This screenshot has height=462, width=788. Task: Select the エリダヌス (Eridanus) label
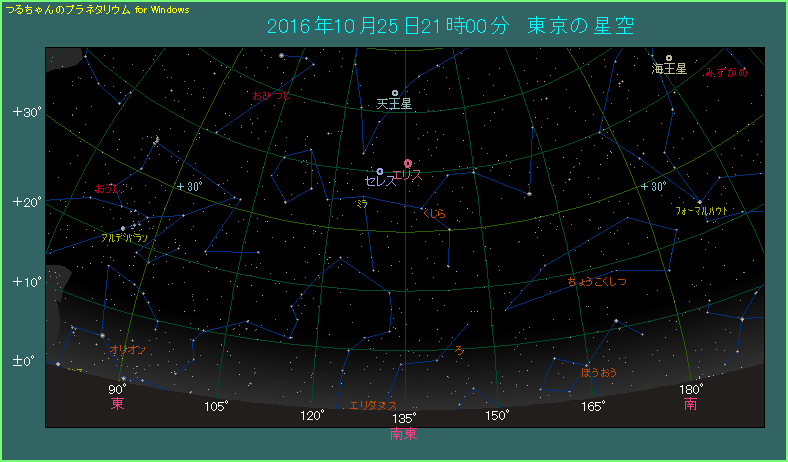coord(373,405)
